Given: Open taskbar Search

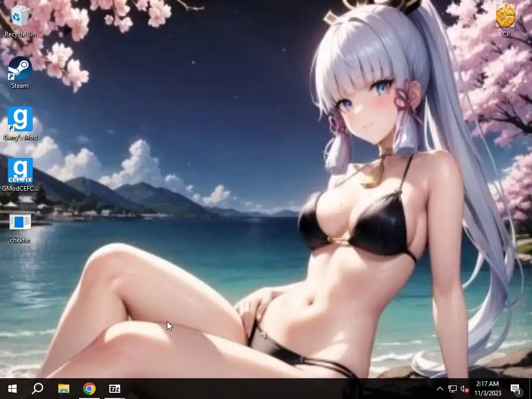Looking at the screenshot, I should (37, 389).
